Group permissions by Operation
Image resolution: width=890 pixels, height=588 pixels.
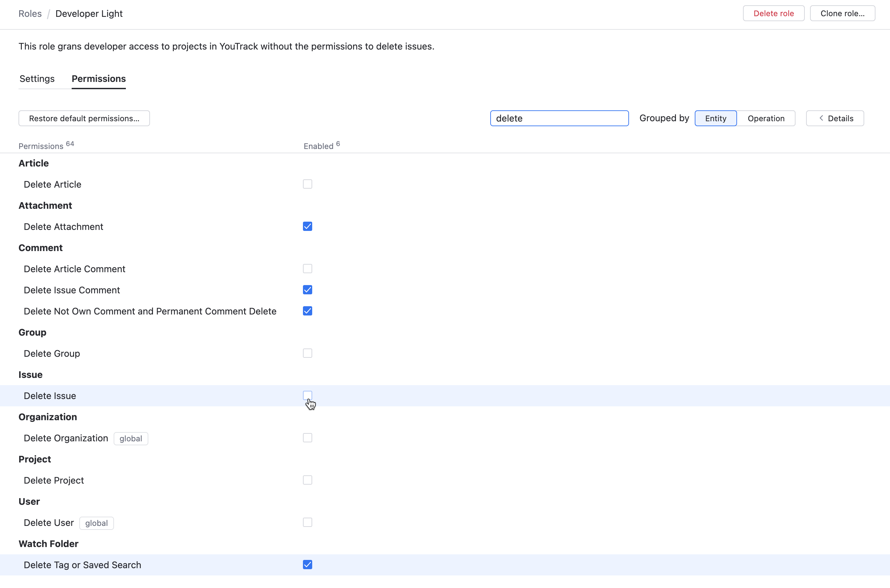pos(766,118)
